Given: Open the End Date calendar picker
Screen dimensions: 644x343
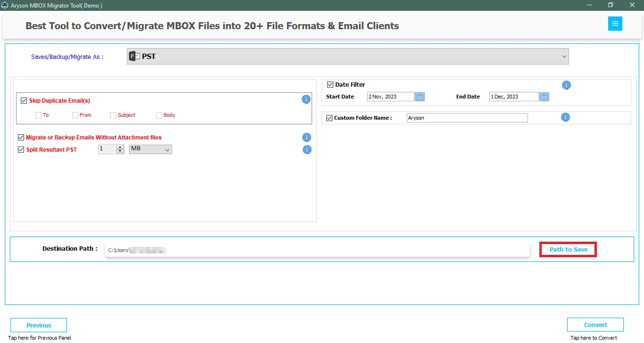Looking at the screenshot, I should 544,97.
